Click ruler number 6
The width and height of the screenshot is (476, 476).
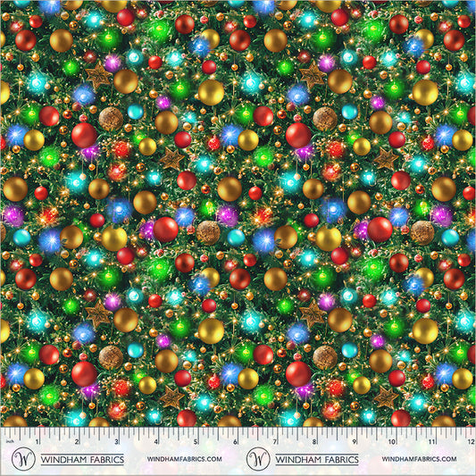pyautogui.click(x=235, y=442)
